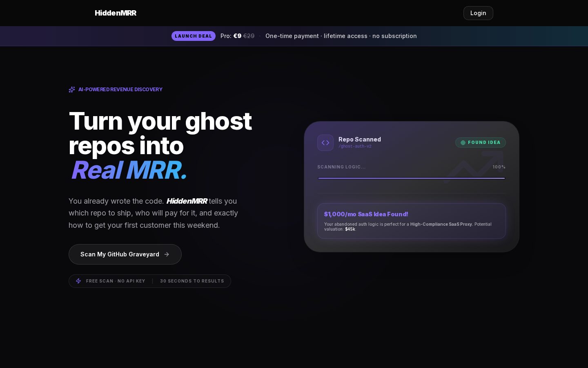Click Scan My GitHub Graveyard button
Viewport: 588px width, 368px height.
tap(125, 254)
